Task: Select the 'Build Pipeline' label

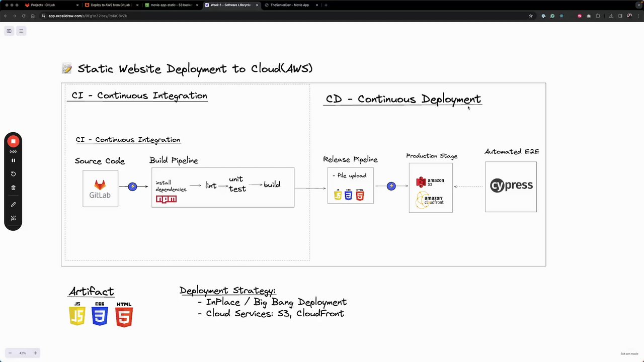Action: click(x=174, y=160)
